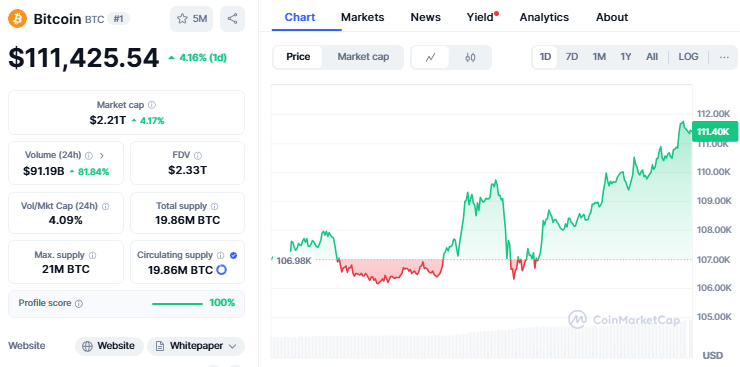Image resolution: width=740 pixels, height=367 pixels.
Task: Switch chart to Market cap view
Action: click(x=363, y=57)
